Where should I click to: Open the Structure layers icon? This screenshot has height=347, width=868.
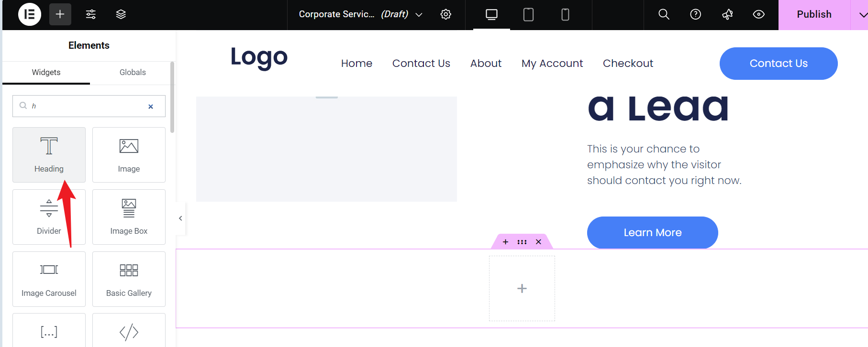(x=121, y=14)
